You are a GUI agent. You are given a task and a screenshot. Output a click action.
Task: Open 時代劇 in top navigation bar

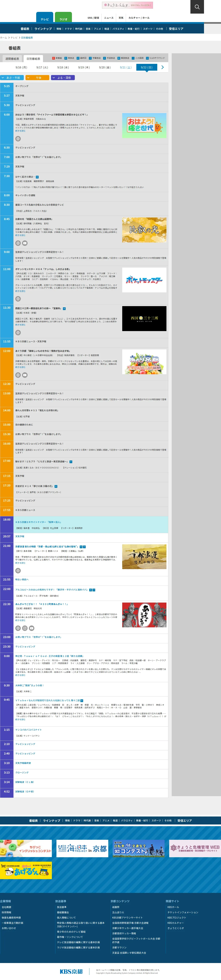click(x=79, y=29)
